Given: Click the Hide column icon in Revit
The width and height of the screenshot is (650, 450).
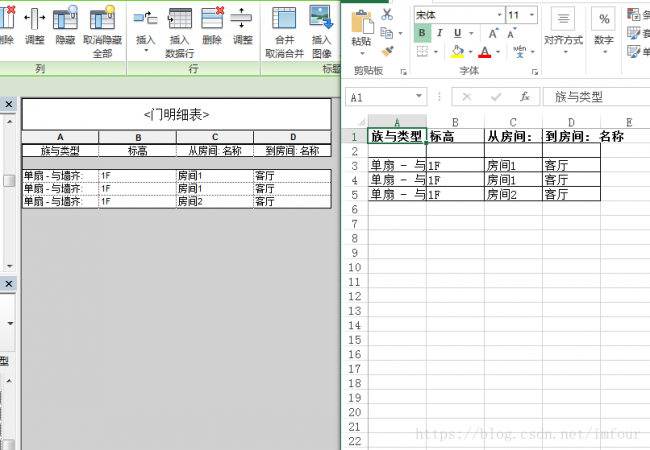Looking at the screenshot, I should point(65,20).
